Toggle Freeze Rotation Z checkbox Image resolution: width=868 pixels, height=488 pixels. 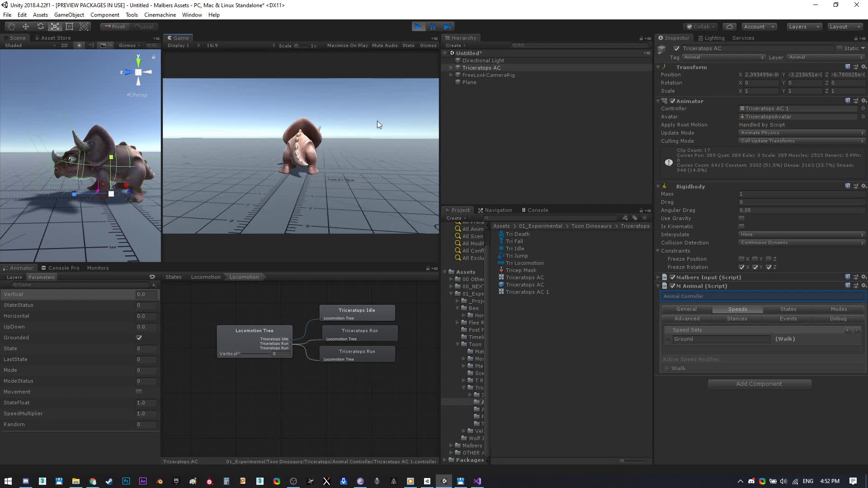click(769, 267)
